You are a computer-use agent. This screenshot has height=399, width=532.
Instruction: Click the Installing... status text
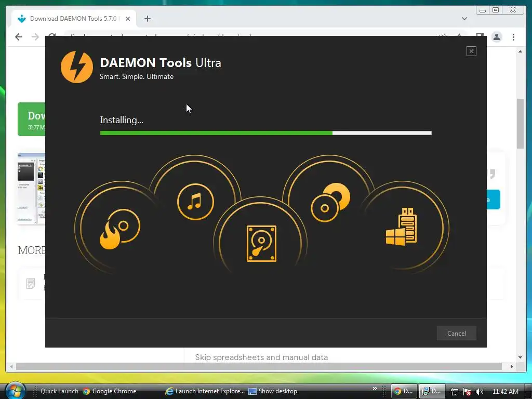(x=122, y=120)
